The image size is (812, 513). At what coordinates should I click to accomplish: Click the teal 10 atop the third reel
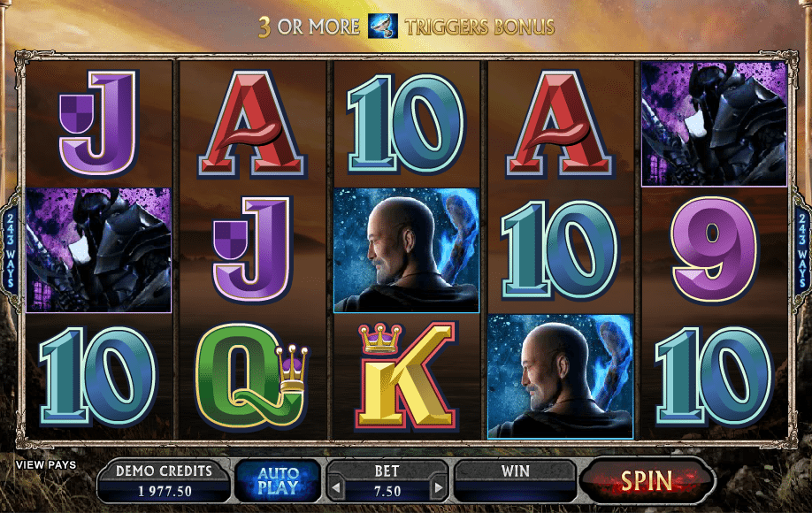(x=407, y=124)
